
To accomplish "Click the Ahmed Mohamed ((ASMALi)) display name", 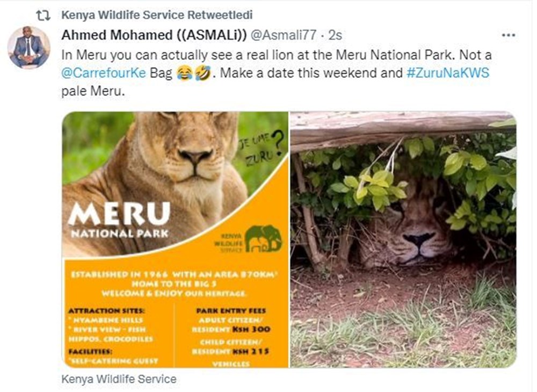I will (154, 35).
